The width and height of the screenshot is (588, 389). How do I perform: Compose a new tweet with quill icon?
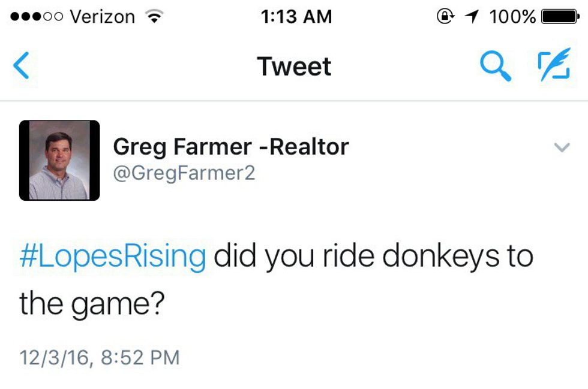[553, 66]
